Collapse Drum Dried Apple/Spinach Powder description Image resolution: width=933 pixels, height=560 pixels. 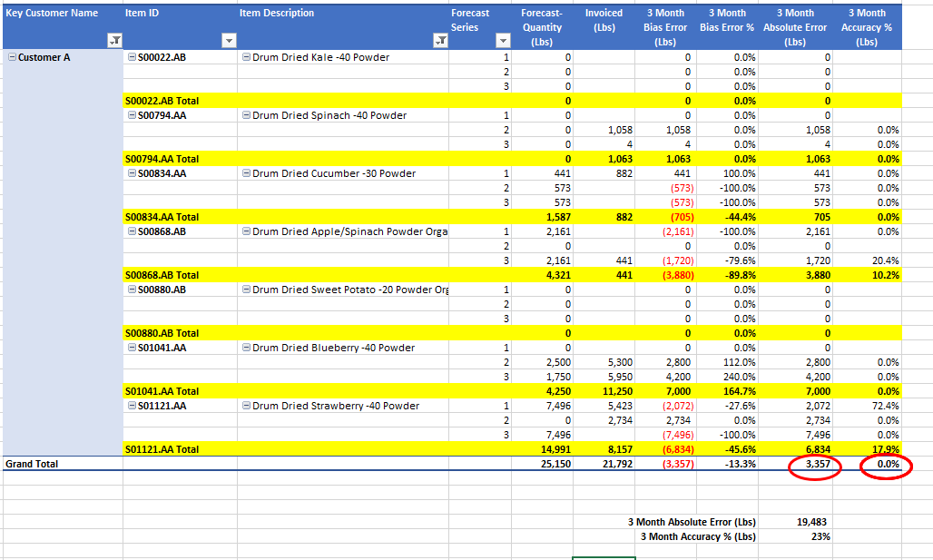pos(246,231)
